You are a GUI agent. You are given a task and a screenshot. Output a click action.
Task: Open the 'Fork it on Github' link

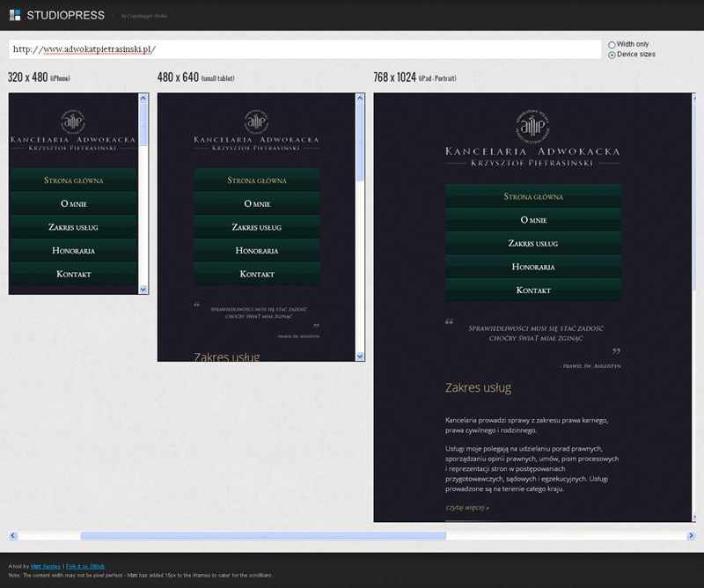85,566
